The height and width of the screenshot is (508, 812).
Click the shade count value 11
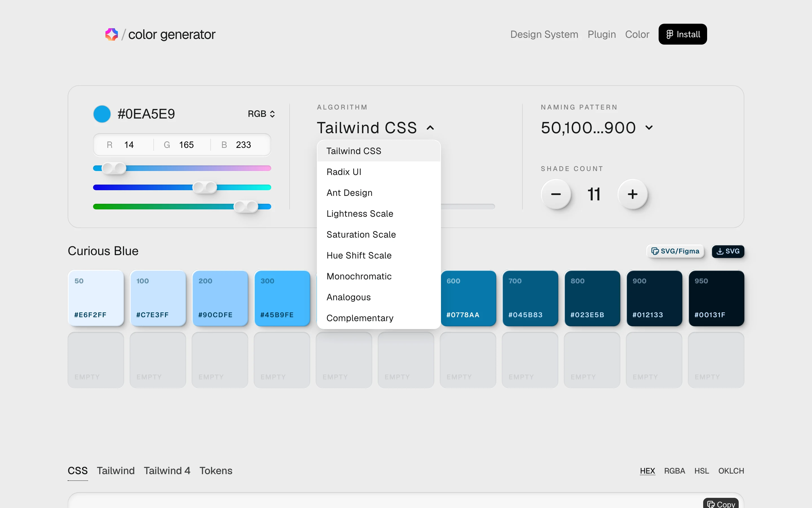(x=594, y=194)
